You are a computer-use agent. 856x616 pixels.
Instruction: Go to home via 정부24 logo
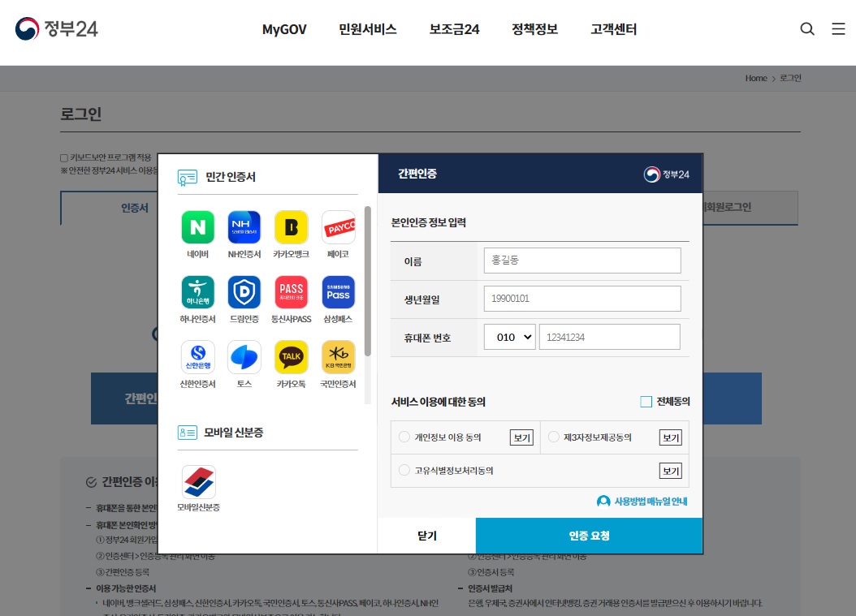point(56,28)
